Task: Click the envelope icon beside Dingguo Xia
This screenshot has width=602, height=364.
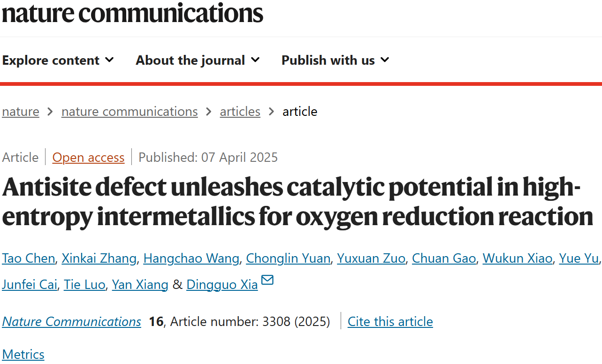Action: click(267, 281)
